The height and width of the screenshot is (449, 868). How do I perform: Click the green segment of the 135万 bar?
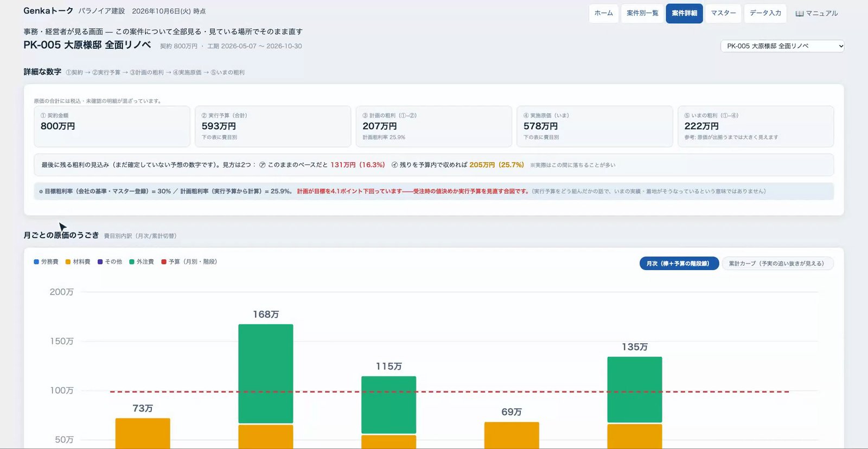pyautogui.click(x=635, y=389)
